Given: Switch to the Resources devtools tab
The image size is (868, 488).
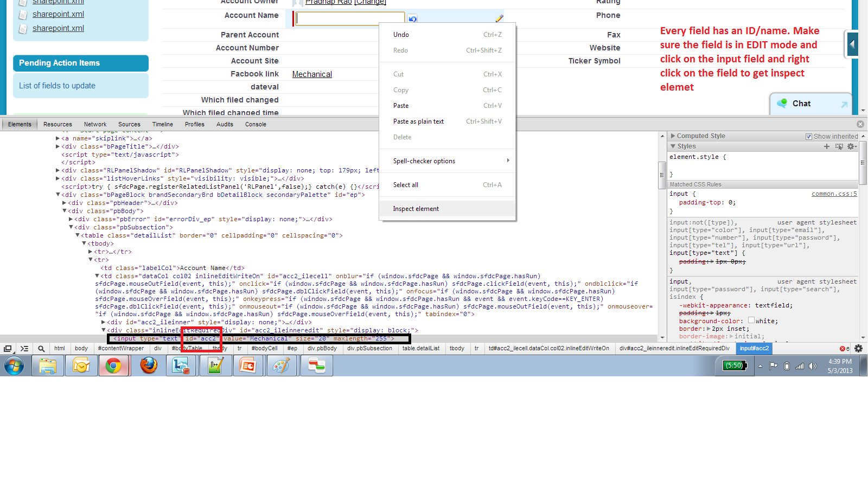Looking at the screenshot, I should tap(58, 124).
